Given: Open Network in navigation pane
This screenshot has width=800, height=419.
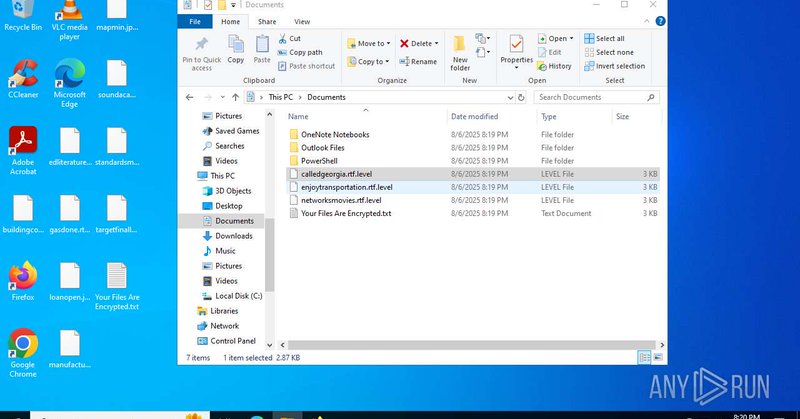Looking at the screenshot, I should (x=218, y=326).
